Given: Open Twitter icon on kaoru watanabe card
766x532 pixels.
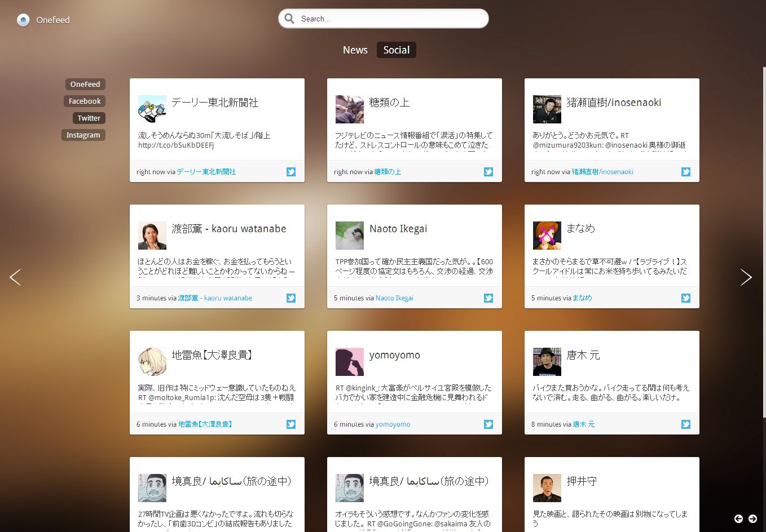Looking at the screenshot, I should [291, 298].
